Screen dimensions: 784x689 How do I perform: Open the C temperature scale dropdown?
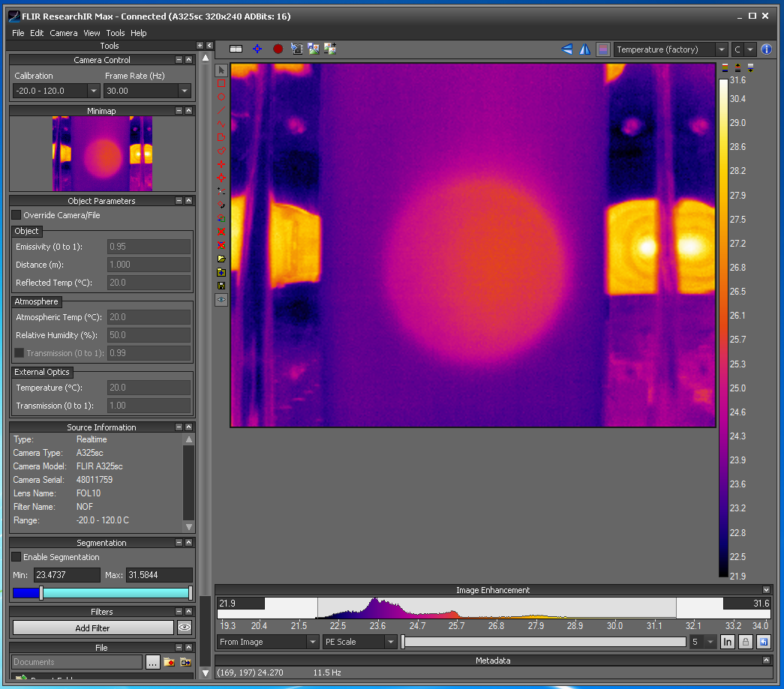[x=750, y=49]
